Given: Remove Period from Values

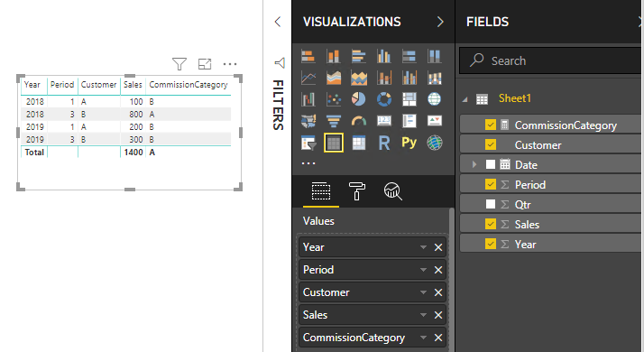Looking at the screenshot, I should coord(438,270).
